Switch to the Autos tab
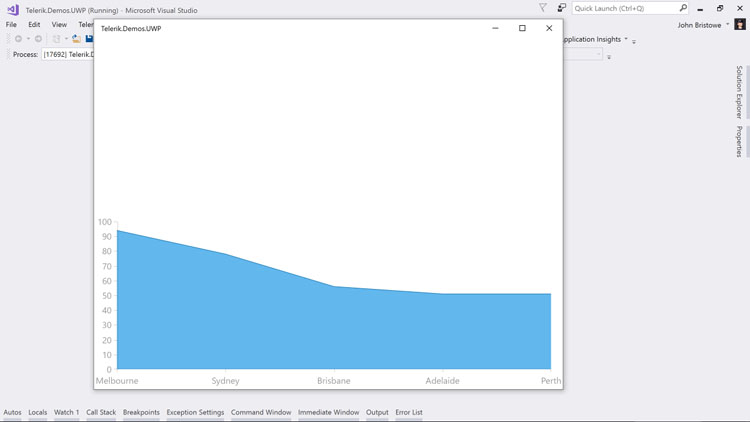 pyautogui.click(x=12, y=412)
